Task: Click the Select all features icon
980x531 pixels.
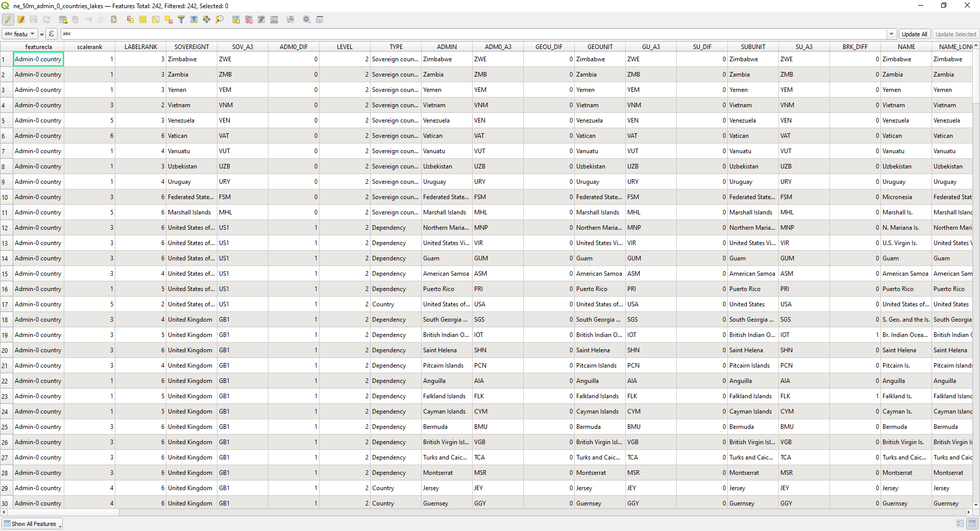Action: tap(143, 19)
